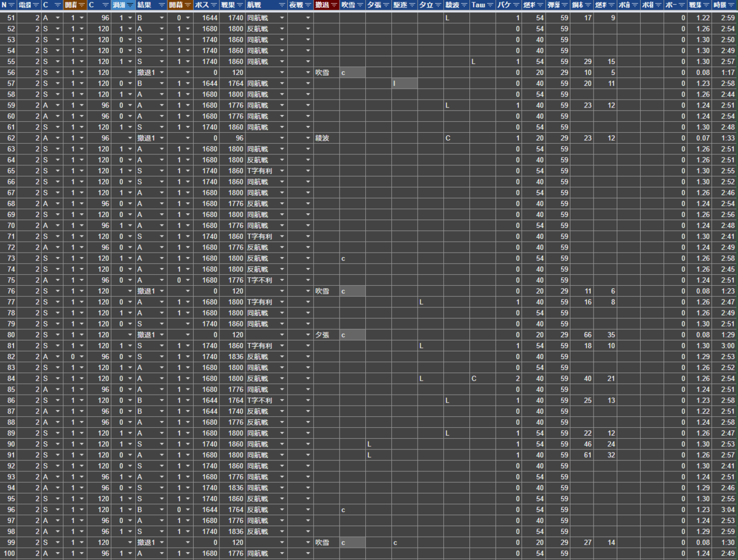Screen dimensions: 738x560
Task: Click the Taw column filter icon
Action: [491, 5]
